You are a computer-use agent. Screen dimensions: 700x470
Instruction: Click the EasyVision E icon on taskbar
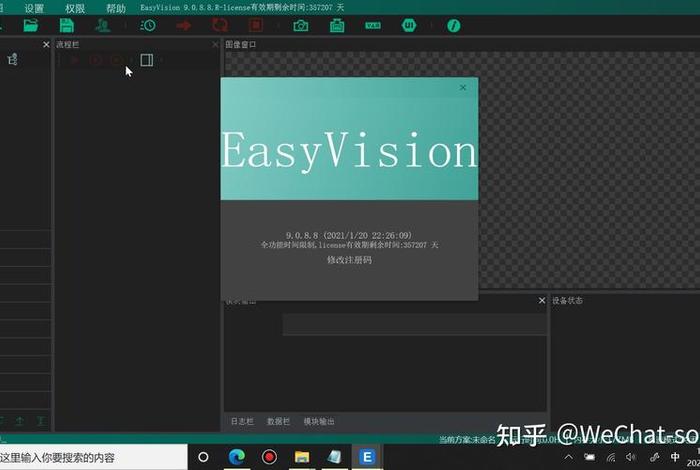coord(367,457)
